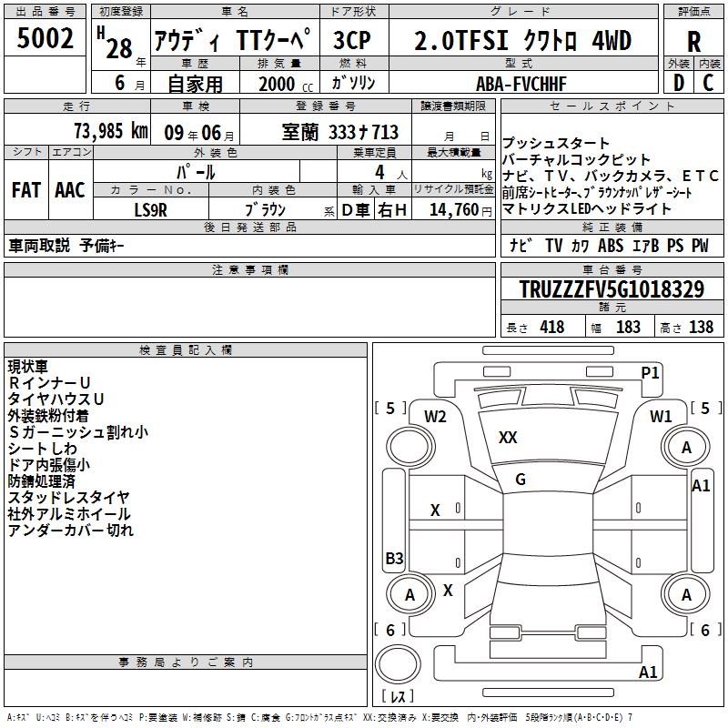Click the color number LS9R
The height and width of the screenshot is (728, 728).
coord(151,209)
